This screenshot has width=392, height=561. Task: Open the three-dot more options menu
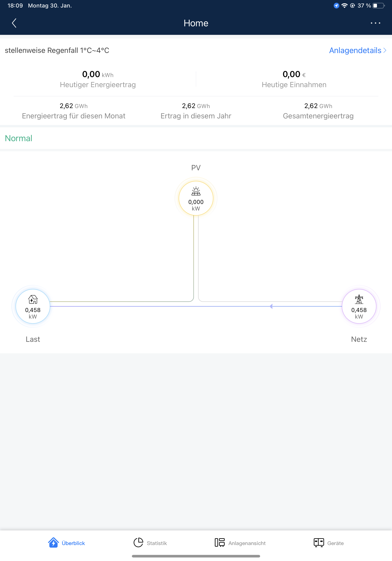click(x=375, y=23)
